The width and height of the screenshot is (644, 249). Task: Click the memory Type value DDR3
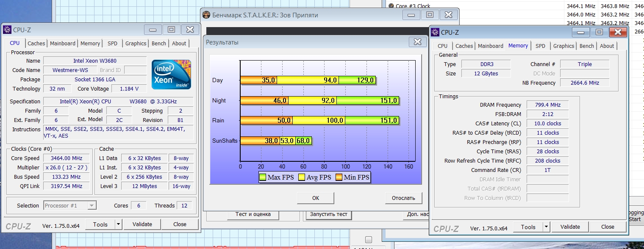click(486, 64)
